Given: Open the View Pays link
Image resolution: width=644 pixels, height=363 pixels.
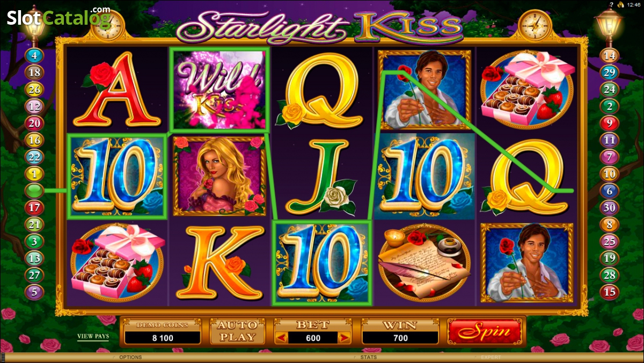Looking at the screenshot, I should [x=93, y=337].
